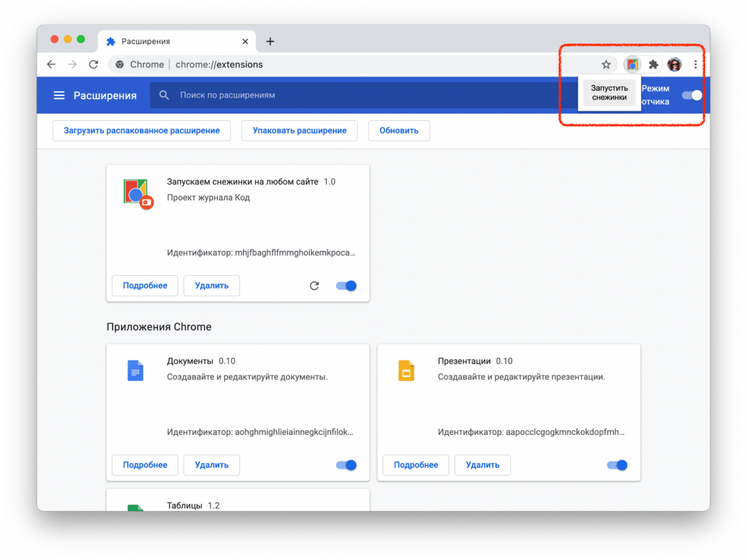Open the hamburger menu next to Расширения
The image size is (747, 560).
59,95
